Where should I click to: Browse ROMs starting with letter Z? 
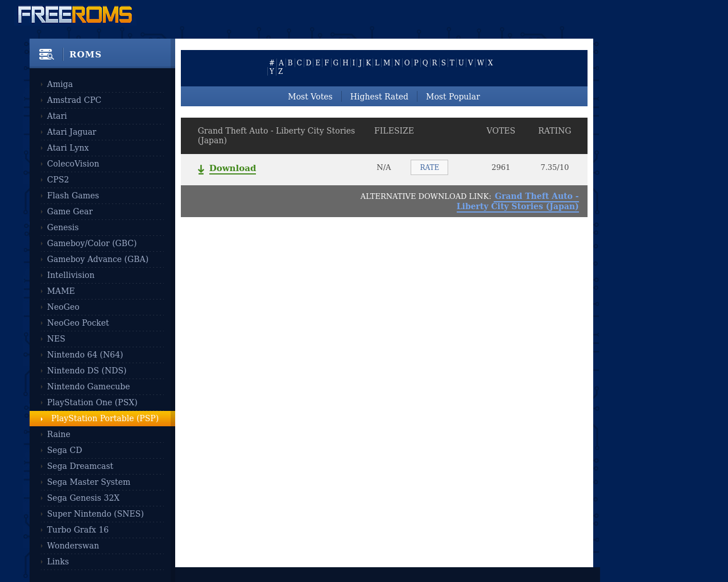point(280,72)
